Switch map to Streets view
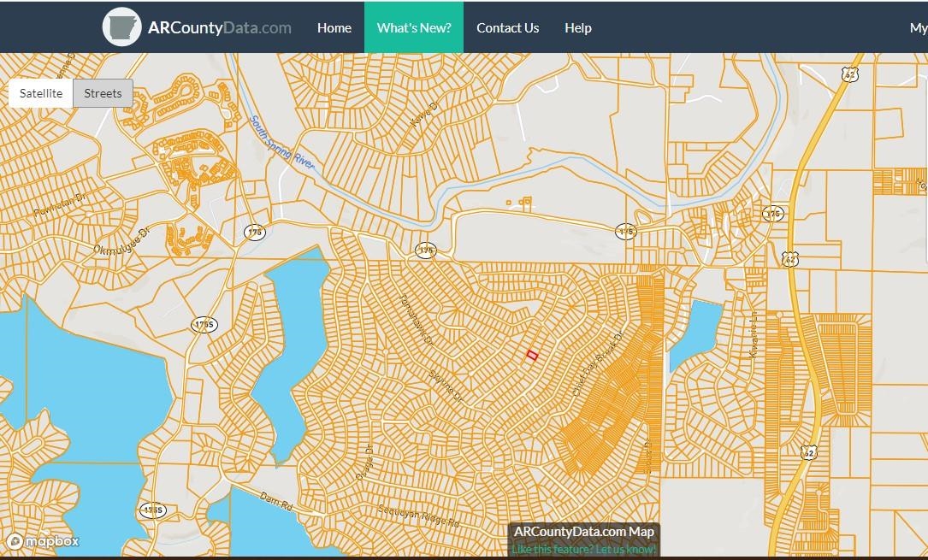The image size is (928, 560). 103,93
